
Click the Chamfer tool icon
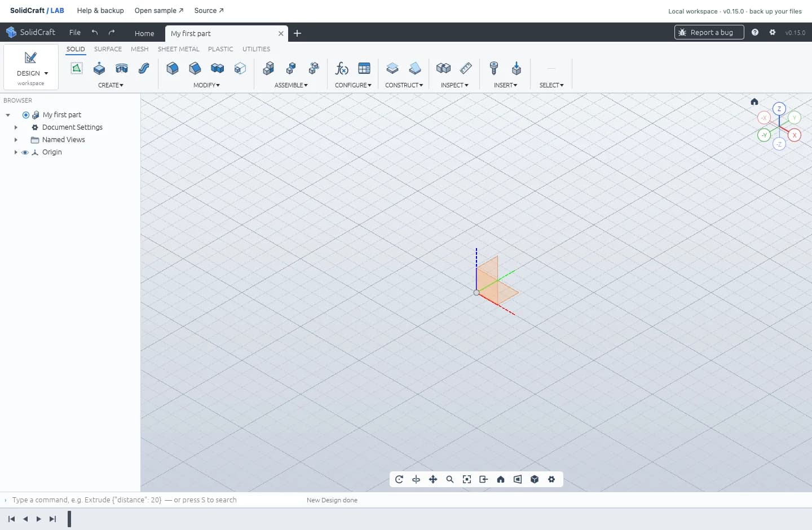point(195,68)
